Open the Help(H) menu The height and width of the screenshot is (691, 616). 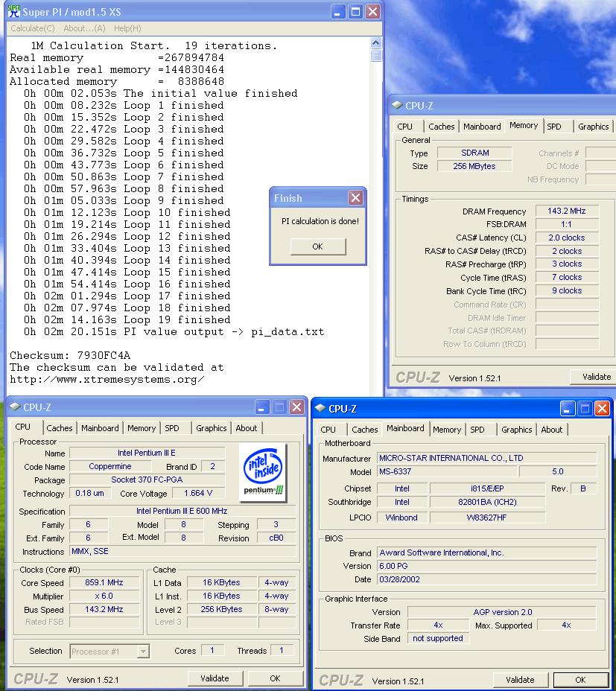(127, 28)
